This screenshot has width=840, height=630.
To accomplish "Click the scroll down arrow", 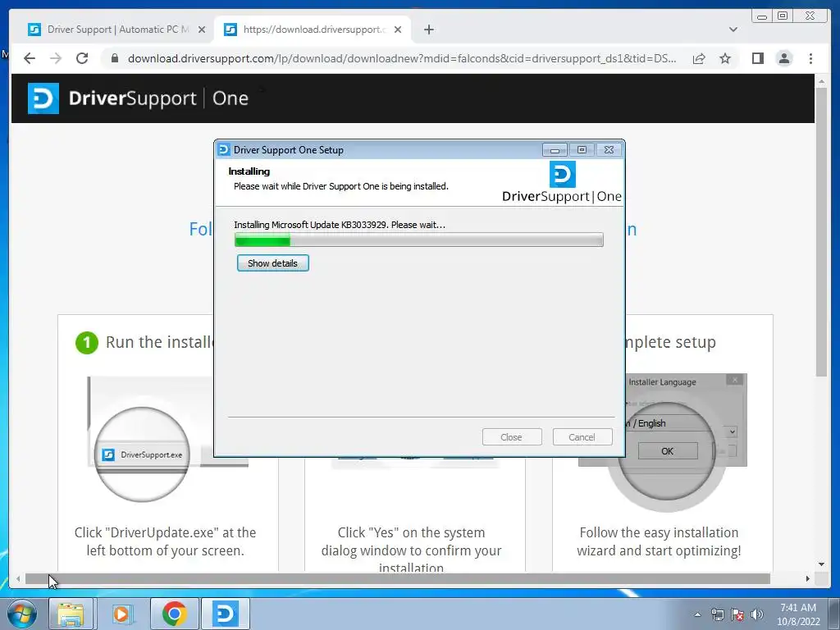I will 821,564.
